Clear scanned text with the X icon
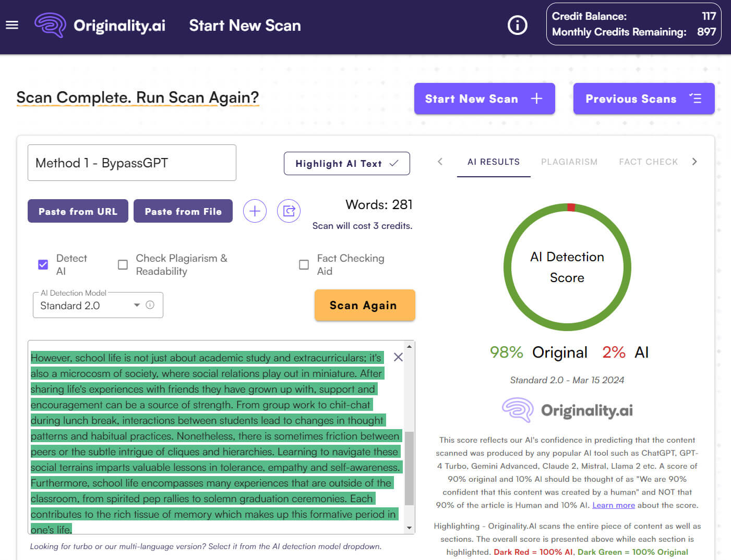Viewport: 731px width, 560px height. [x=398, y=357]
